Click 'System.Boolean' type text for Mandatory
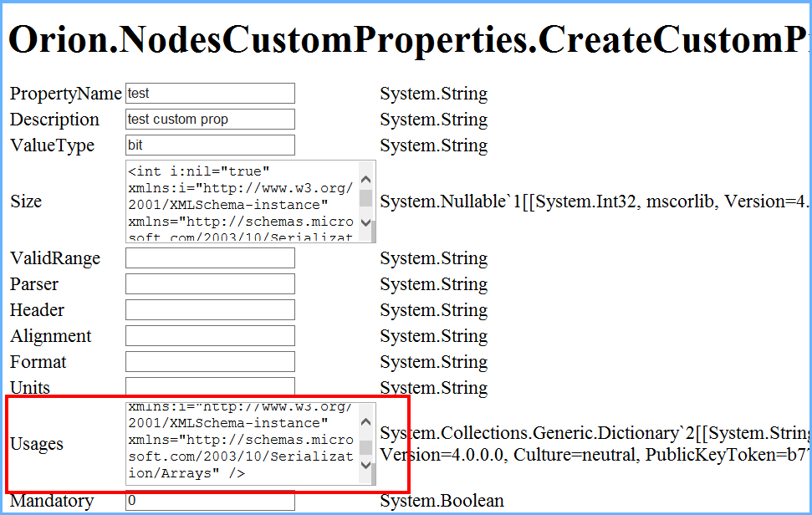Screen dimensions: 812x515 (442, 501)
